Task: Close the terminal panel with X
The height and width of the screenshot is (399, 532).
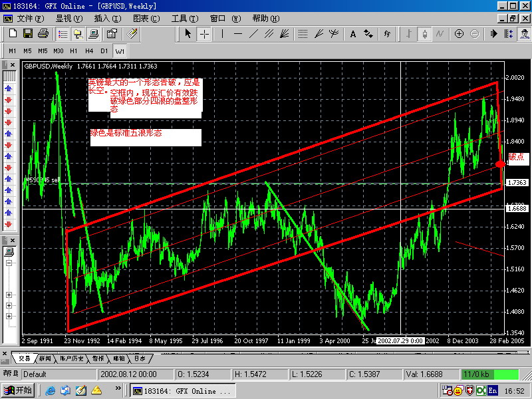Action: pyautogui.click(x=5, y=353)
